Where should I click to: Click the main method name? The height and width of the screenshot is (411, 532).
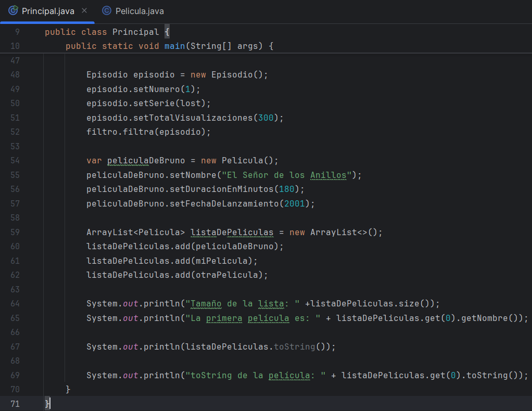click(174, 46)
